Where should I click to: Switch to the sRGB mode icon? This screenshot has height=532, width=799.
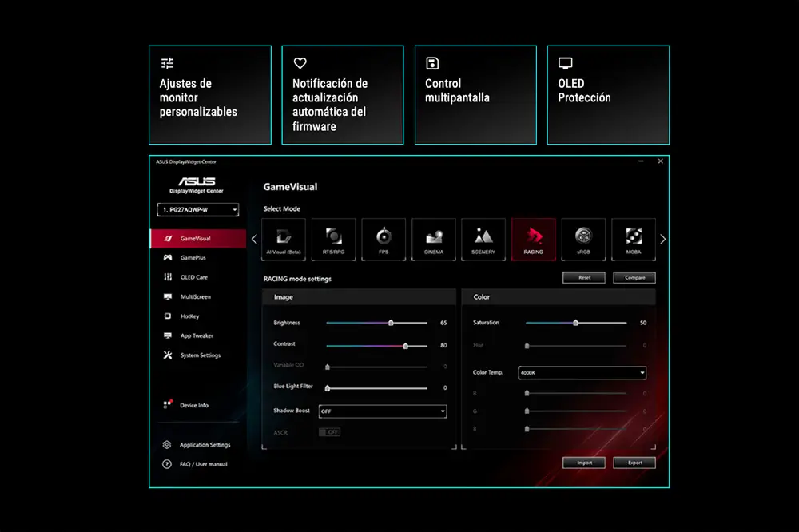tap(583, 240)
